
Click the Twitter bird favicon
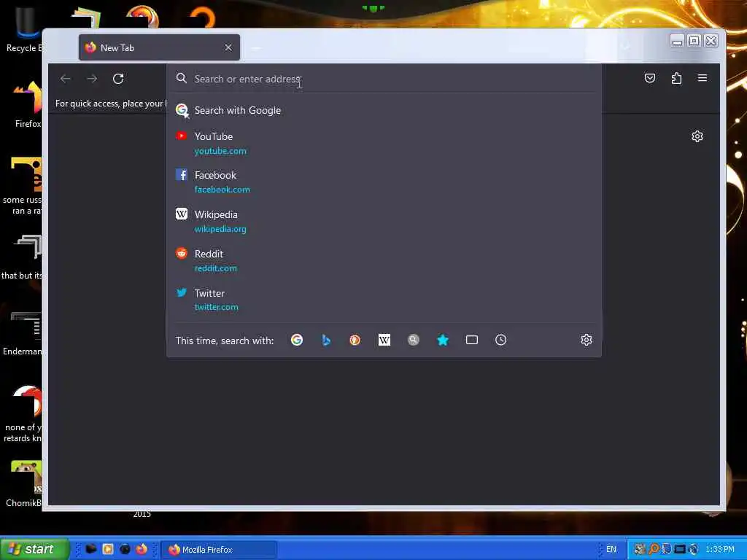pos(181,292)
